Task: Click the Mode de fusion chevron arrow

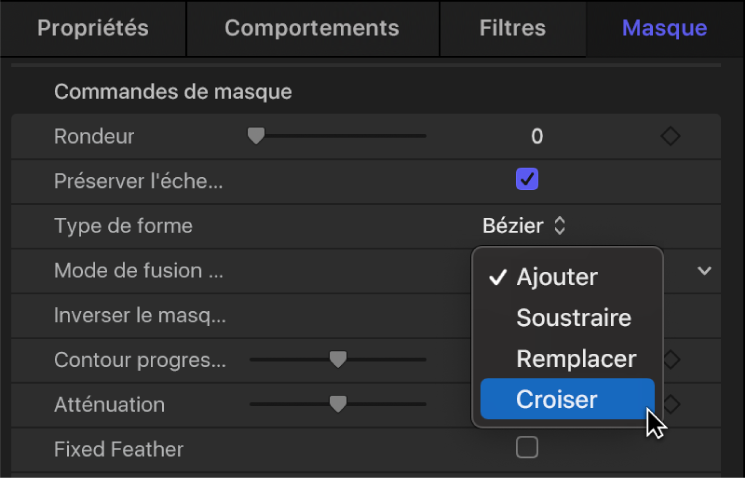Action: tap(705, 270)
